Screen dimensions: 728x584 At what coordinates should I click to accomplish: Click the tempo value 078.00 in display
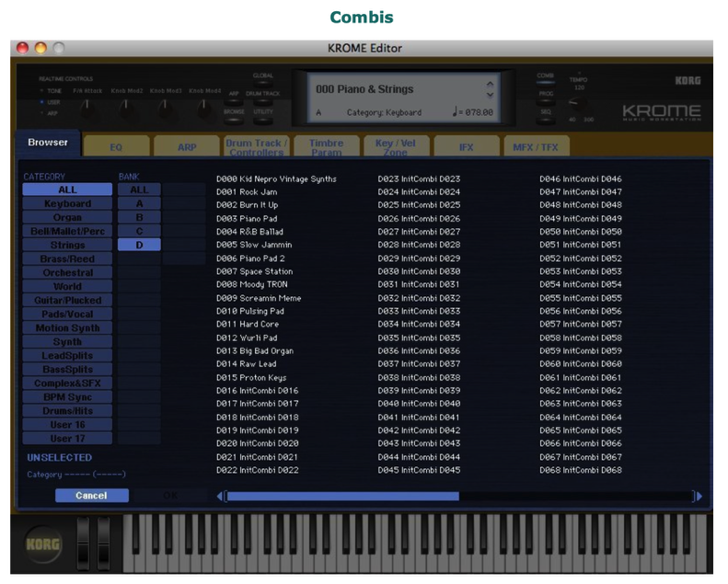click(479, 112)
